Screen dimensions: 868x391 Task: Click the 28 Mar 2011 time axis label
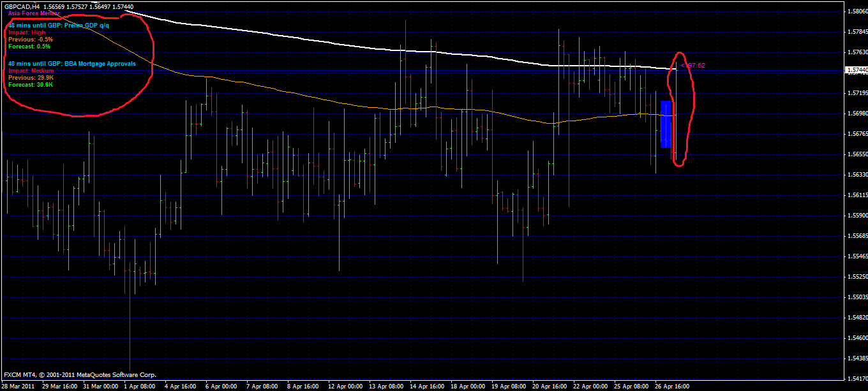pos(19,387)
